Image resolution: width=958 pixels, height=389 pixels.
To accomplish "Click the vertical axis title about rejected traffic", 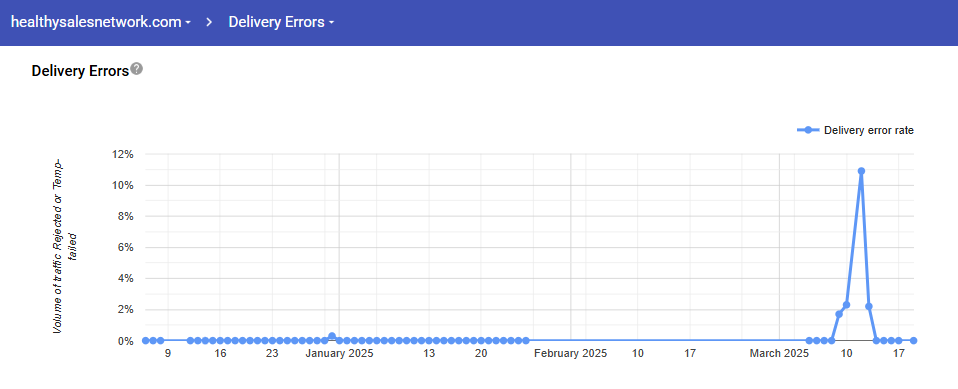I will tap(65, 246).
